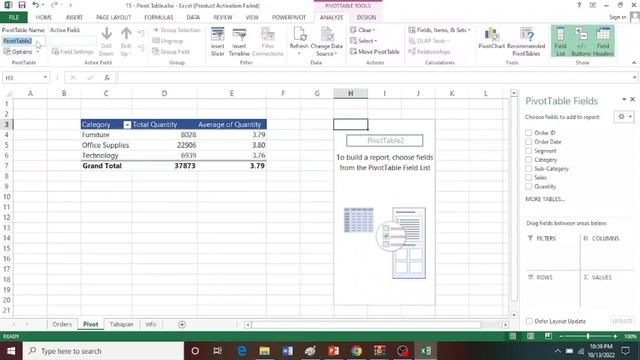This screenshot has height=360, width=640.
Task: Expand the formula bar
Action: (634, 78)
